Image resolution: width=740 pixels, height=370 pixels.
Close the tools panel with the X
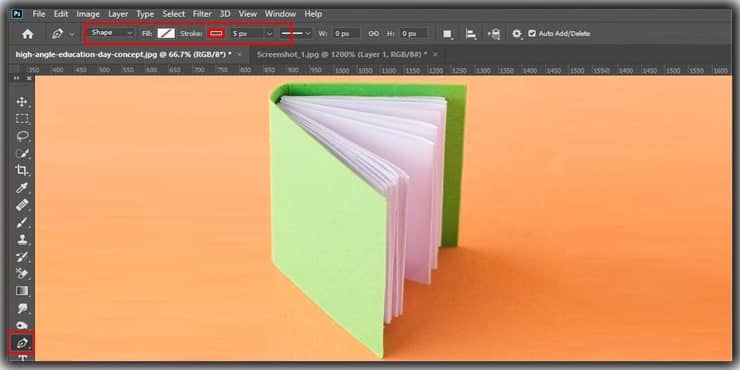coord(29,78)
